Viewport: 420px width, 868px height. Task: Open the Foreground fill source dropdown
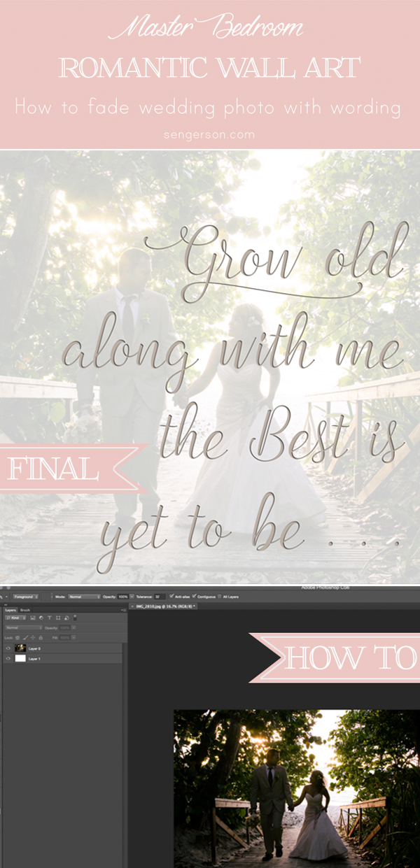coord(25,597)
